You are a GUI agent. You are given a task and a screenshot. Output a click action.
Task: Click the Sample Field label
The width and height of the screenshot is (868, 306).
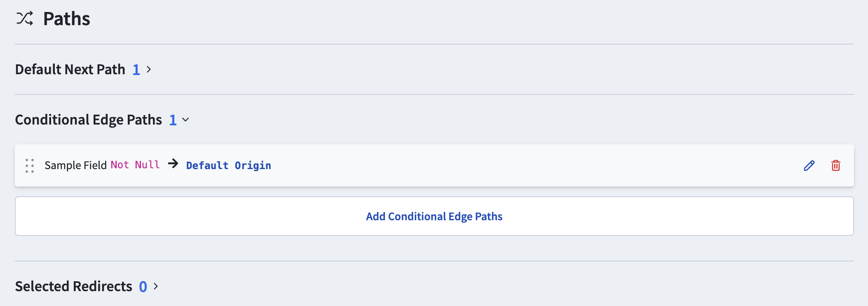tap(75, 165)
